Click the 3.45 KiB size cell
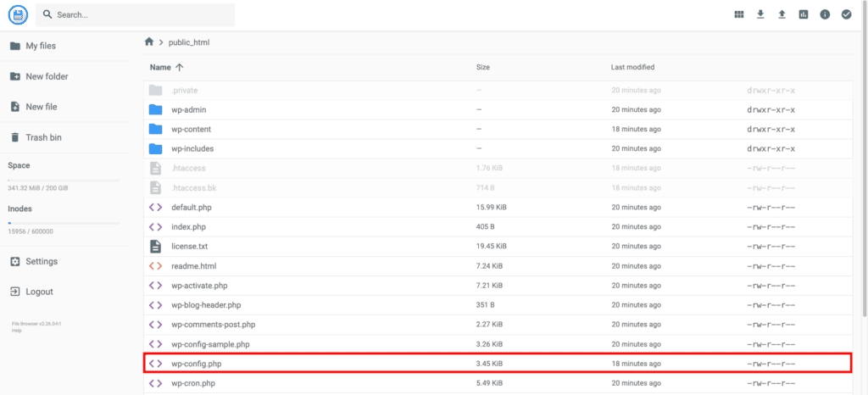This screenshot has width=868, height=395. [x=489, y=364]
